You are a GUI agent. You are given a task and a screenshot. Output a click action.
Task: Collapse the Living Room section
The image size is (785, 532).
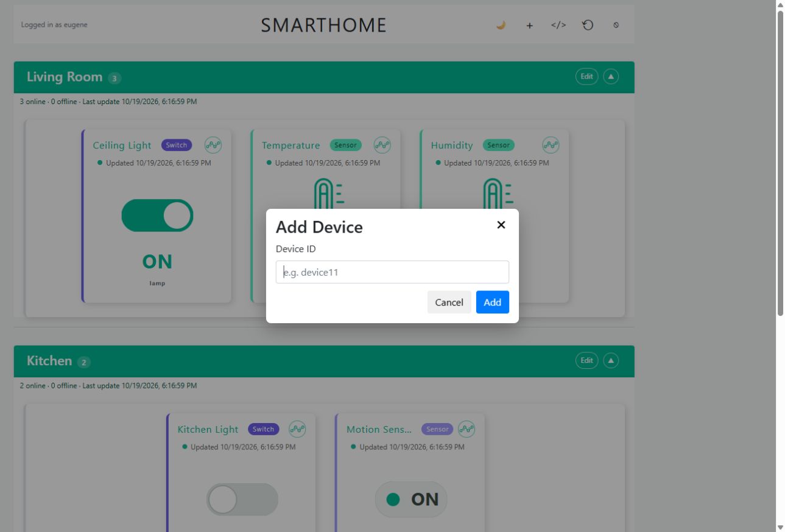point(611,77)
